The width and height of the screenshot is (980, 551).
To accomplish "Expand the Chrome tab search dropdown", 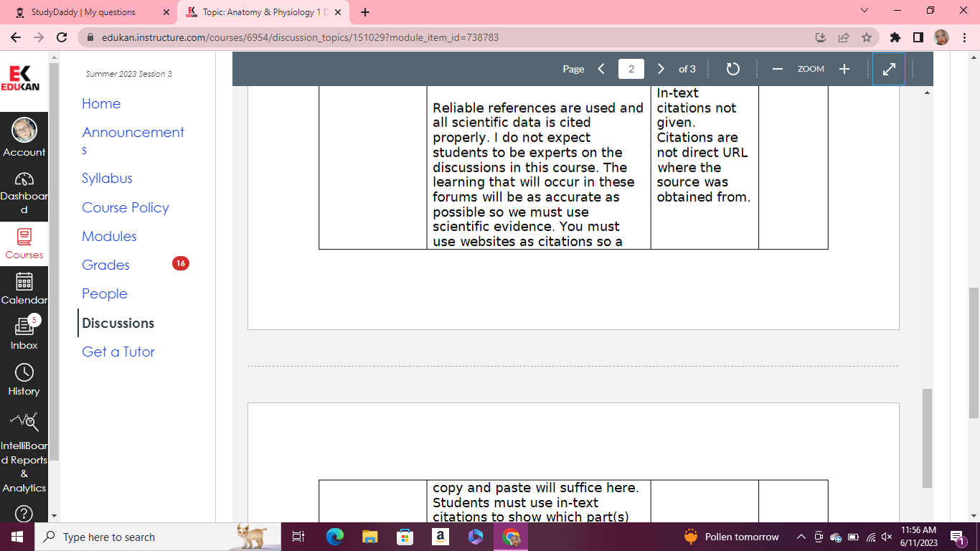I will tap(864, 11).
